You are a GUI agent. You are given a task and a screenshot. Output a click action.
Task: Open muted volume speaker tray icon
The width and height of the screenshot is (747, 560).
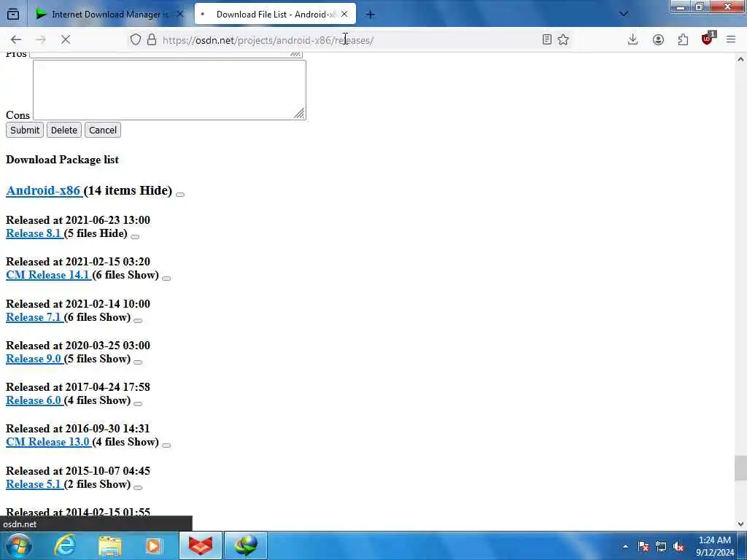click(679, 546)
